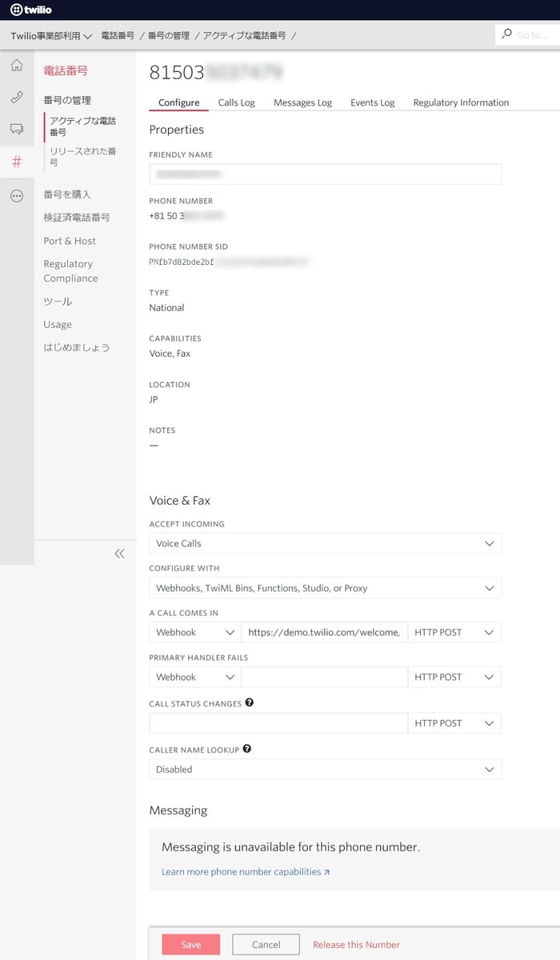Click the Twilio logo in header
This screenshot has width=560, height=960.
[x=31, y=10]
